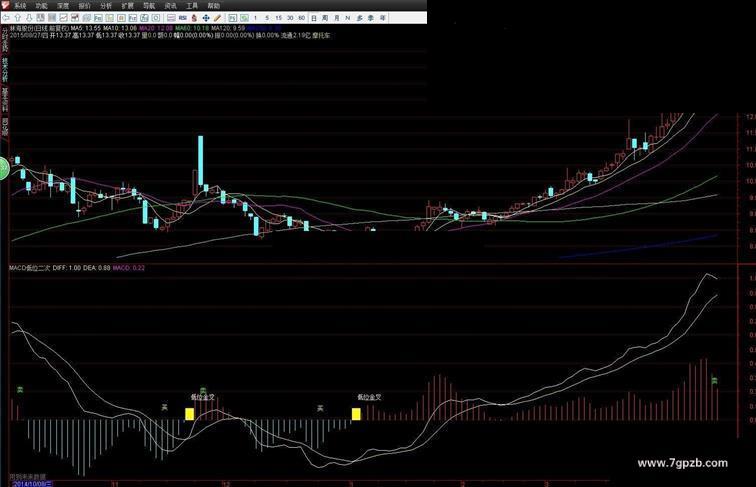Open the 功能 menu
756x487 pixels.
point(41,6)
